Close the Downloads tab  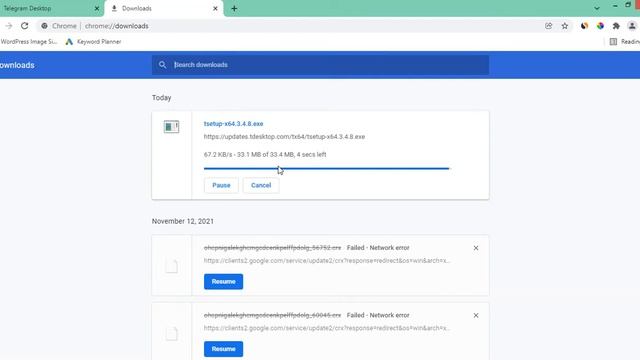(215, 9)
